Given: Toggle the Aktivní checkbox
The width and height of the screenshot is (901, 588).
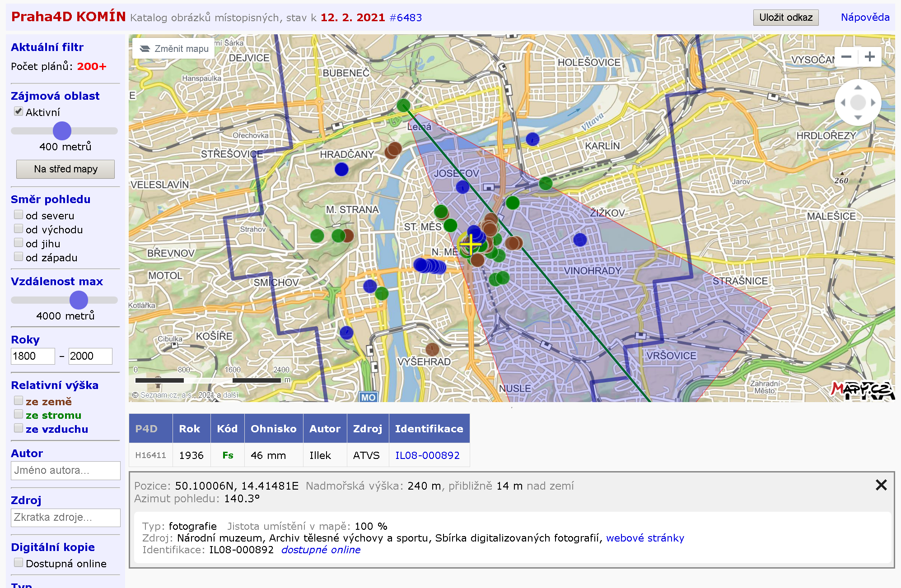Looking at the screenshot, I should pyautogui.click(x=19, y=111).
